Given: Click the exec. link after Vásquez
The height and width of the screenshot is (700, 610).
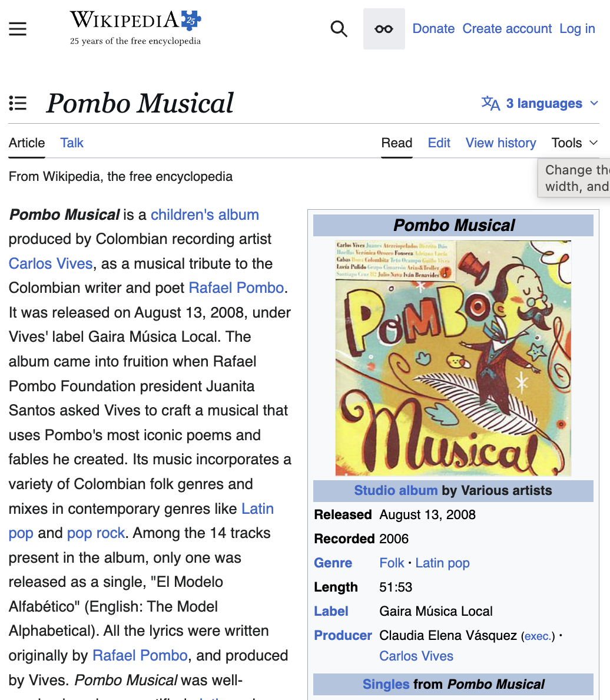Looking at the screenshot, I should coord(538,636).
